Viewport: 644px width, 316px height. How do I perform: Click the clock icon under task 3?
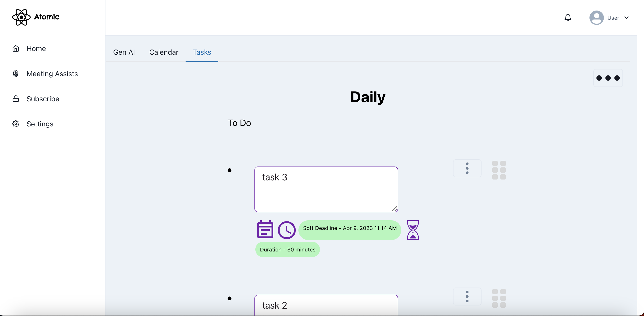[x=287, y=230]
